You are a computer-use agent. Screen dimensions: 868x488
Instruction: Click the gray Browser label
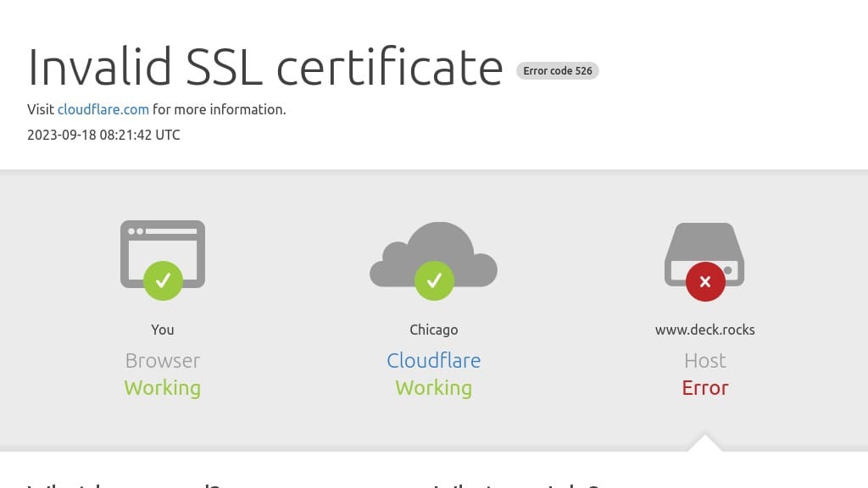click(x=163, y=360)
